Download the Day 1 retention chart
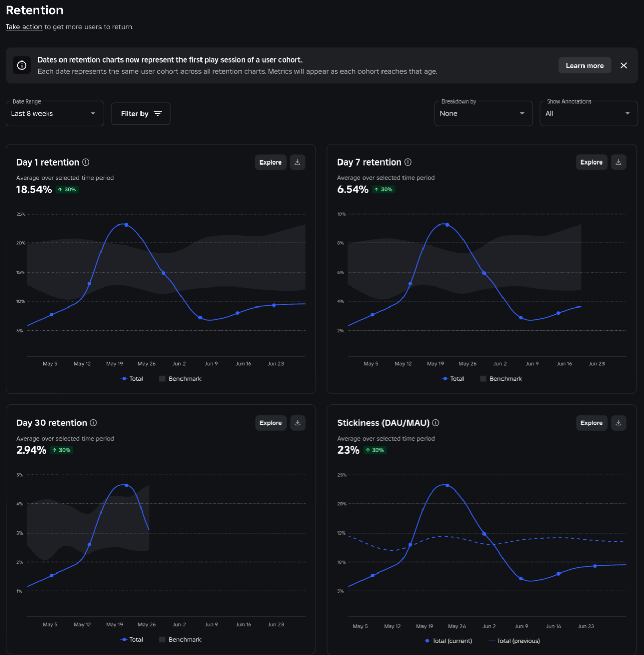644x655 pixels. pyautogui.click(x=297, y=162)
